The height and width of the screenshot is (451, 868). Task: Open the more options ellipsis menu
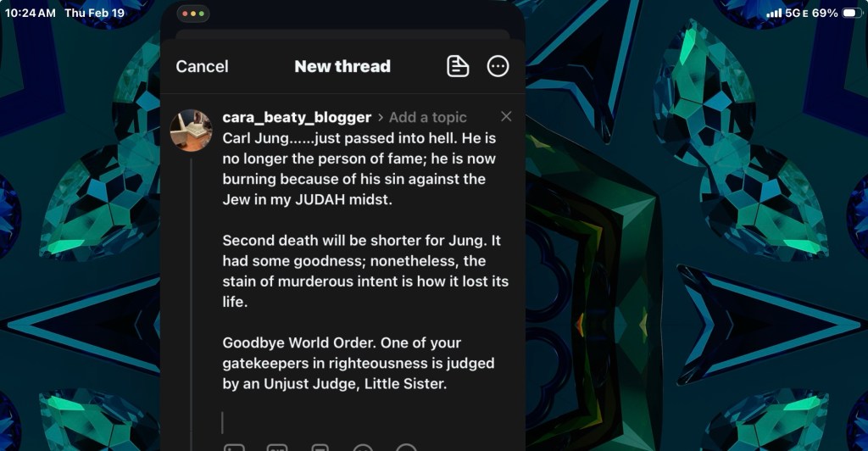coord(498,66)
